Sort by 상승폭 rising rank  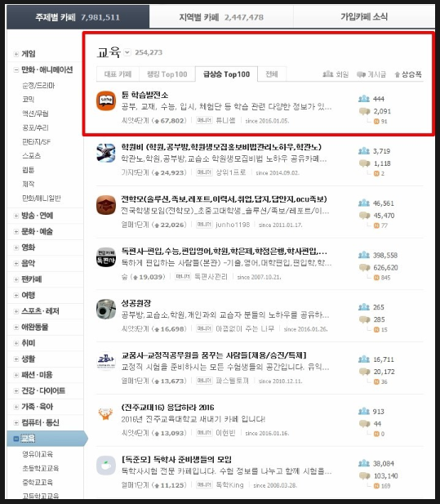tap(408, 74)
